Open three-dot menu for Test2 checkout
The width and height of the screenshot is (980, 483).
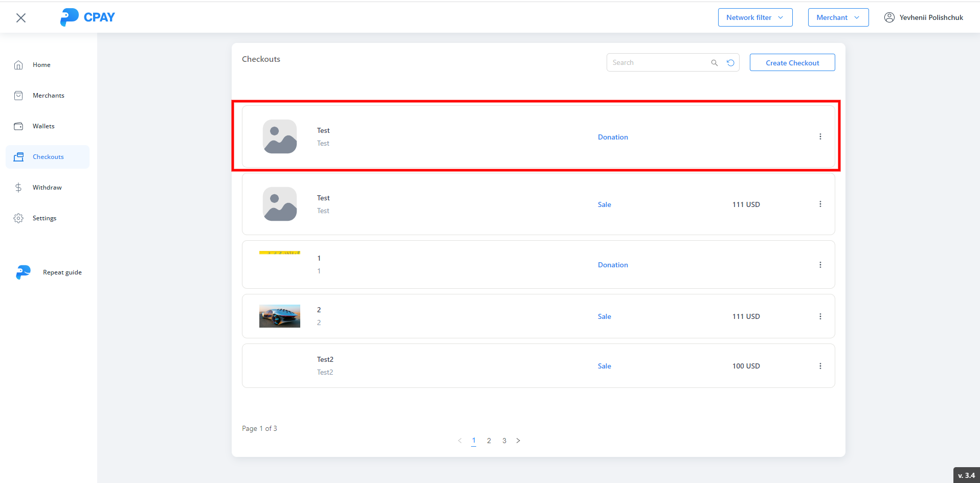point(820,366)
